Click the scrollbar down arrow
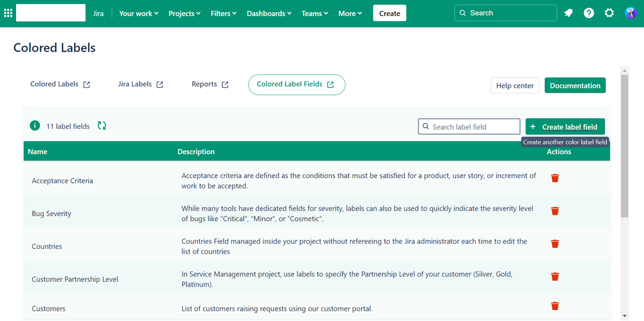This screenshot has width=644, height=321. (x=625, y=316)
